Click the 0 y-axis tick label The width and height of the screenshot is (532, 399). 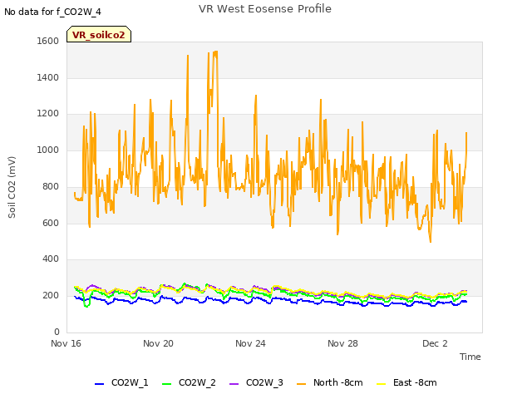tap(57, 332)
